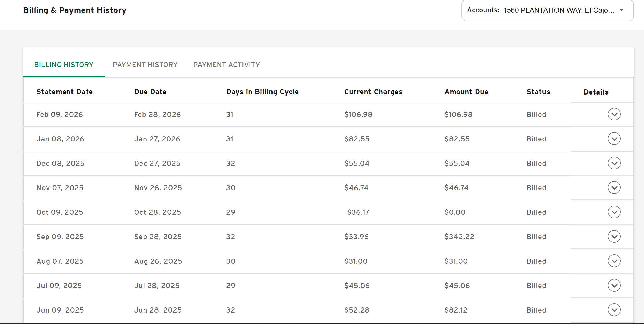Click the Amount Due column header
Image resolution: width=644 pixels, height=324 pixels.
[x=466, y=92]
